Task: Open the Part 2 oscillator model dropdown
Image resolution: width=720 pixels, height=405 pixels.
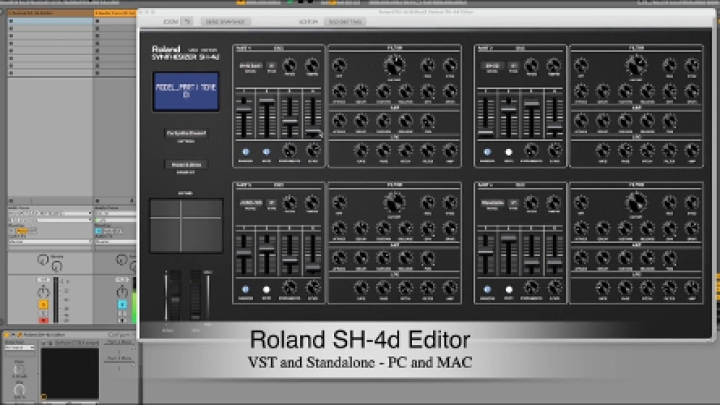Action: point(492,66)
